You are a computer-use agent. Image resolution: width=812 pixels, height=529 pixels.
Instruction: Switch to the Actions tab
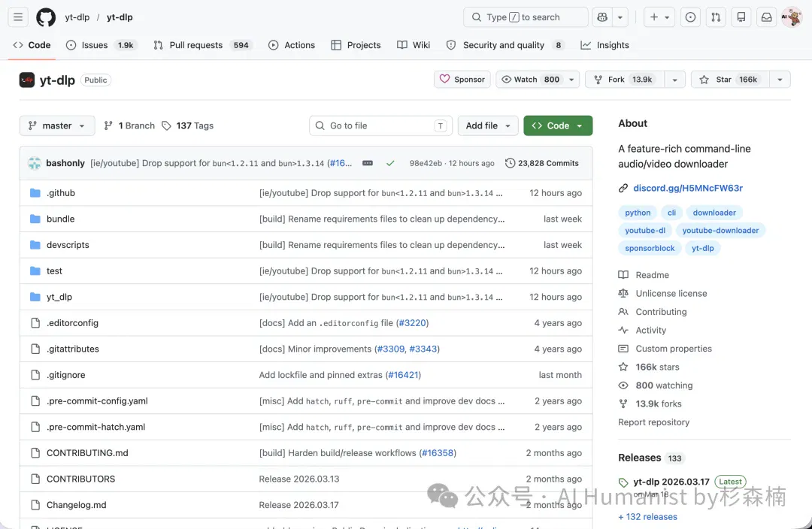[292, 45]
